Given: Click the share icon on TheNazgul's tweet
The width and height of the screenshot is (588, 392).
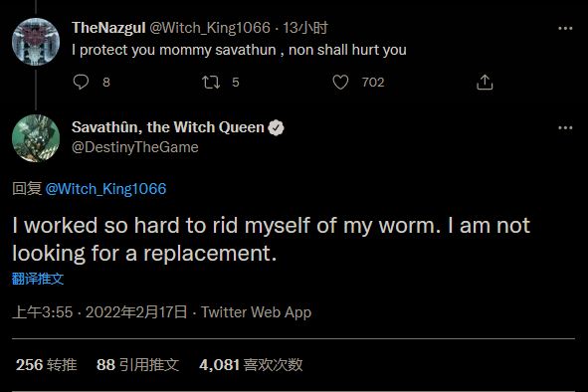Looking at the screenshot, I should pyautogui.click(x=485, y=82).
